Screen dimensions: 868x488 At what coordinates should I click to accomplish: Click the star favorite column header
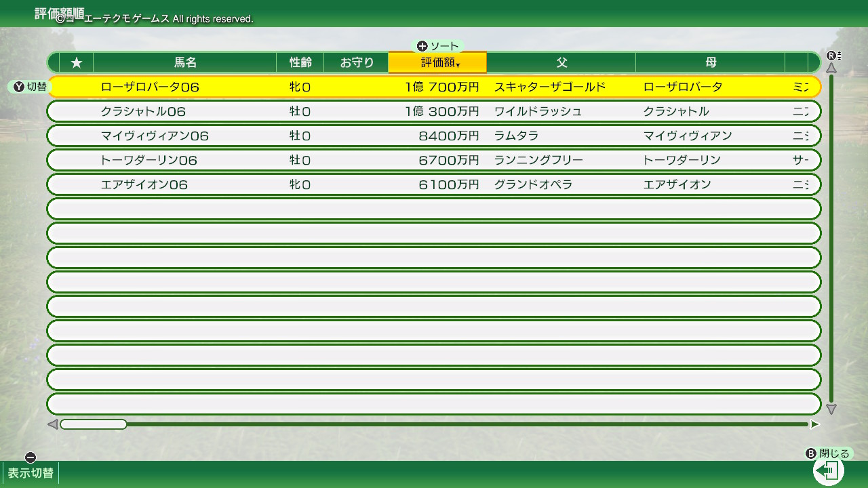tap(77, 62)
